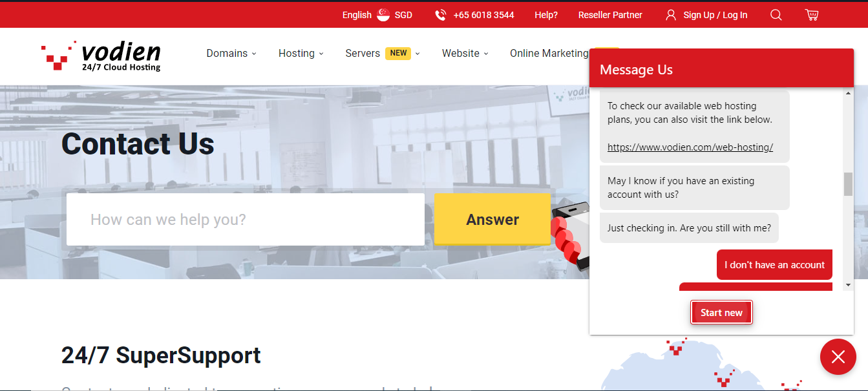Screen dimensions: 868x391
Task: Expand the Servers menu
Action: [383, 54]
